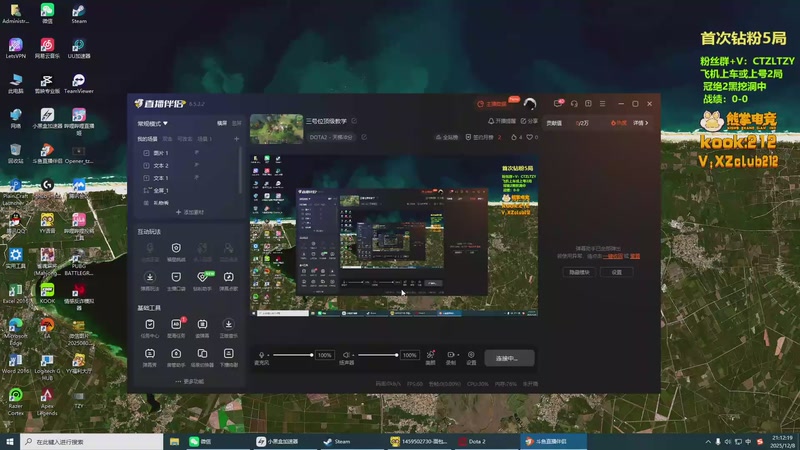Open the Windows Start button
The height and width of the screenshot is (450, 800).
point(10,441)
